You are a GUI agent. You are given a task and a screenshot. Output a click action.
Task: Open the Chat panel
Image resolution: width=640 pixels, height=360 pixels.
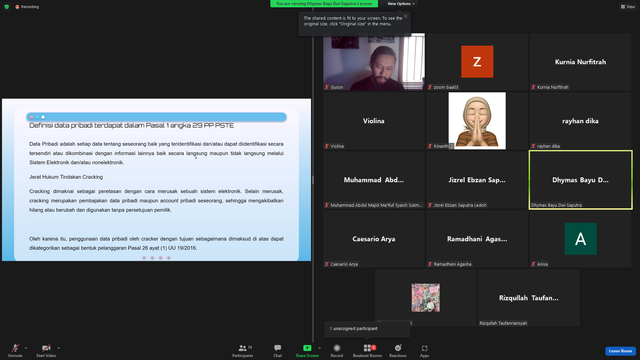point(278,350)
